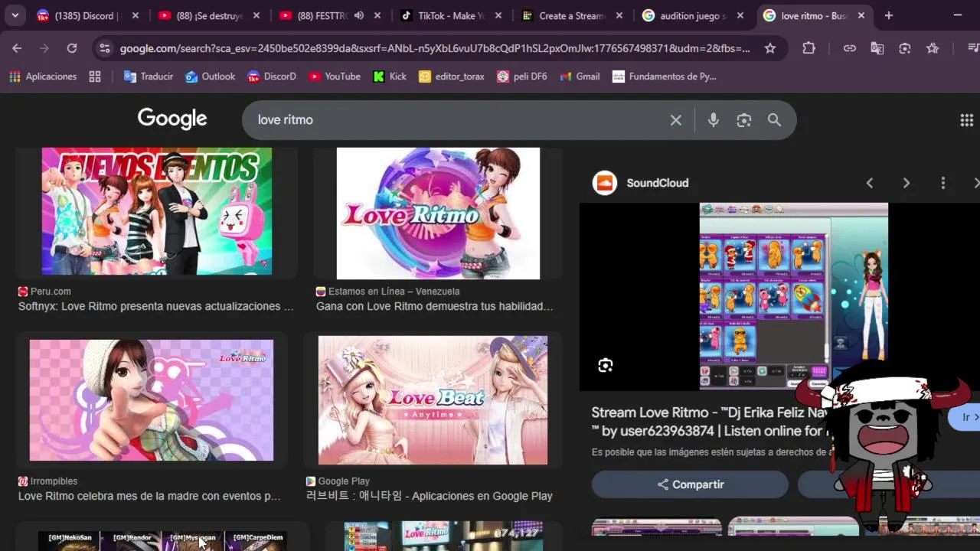Open the DiscorD bookmark

click(x=272, y=77)
